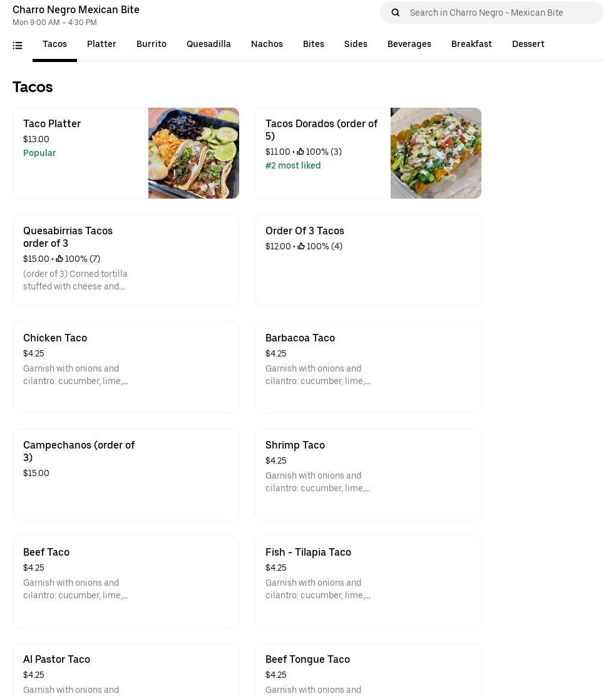The image size is (616, 696).
Task: Open the Burrito category tab
Action: 151,44
